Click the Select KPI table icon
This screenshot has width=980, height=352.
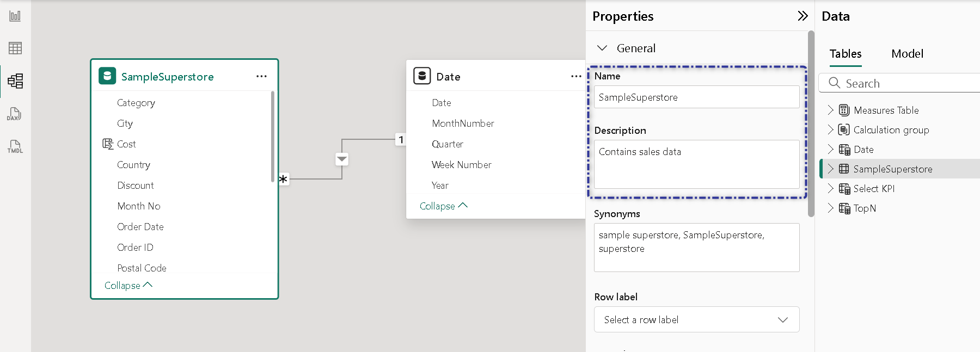click(x=844, y=189)
